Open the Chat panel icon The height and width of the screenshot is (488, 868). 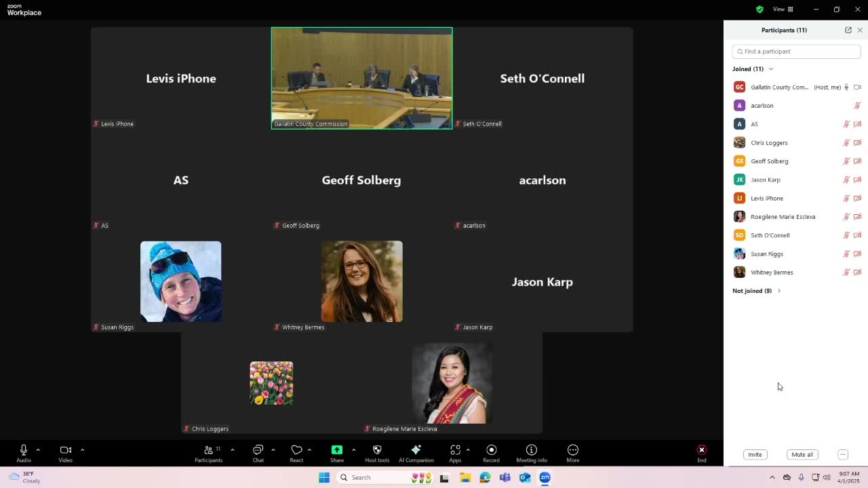258,450
